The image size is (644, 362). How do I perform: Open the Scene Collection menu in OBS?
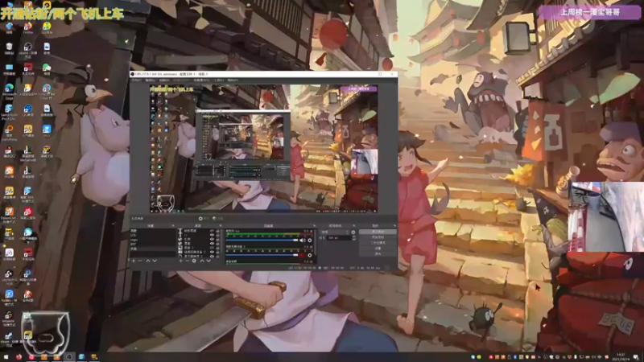(x=202, y=80)
